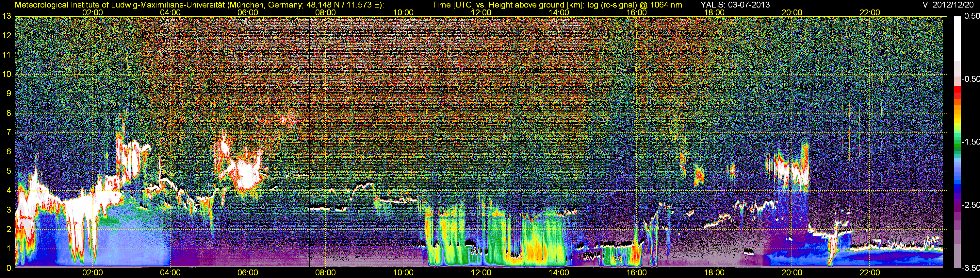
Task: Click the 11 km height axis label
Action: click(x=7, y=55)
